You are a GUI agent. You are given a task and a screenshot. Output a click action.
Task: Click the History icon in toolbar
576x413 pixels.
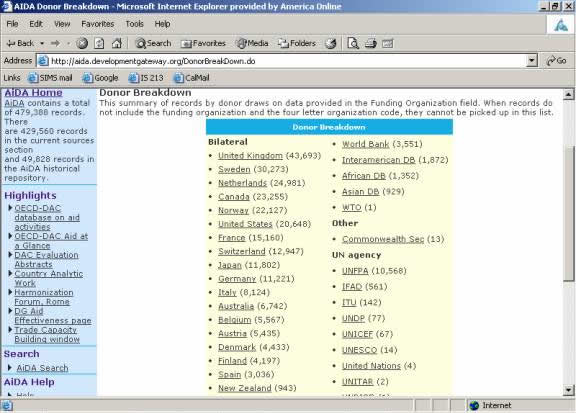pyautogui.click(x=331, y=43)
